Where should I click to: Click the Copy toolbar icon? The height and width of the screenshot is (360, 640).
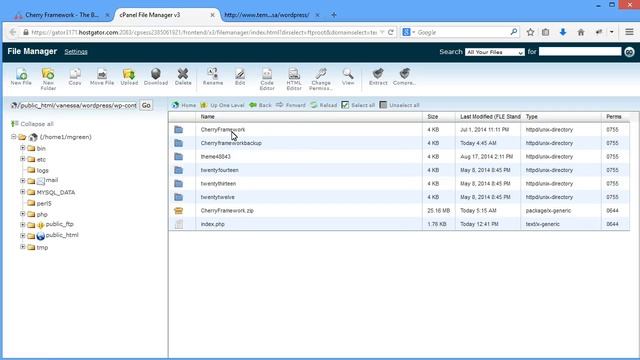pyautogui.click(x=75, y=76)
